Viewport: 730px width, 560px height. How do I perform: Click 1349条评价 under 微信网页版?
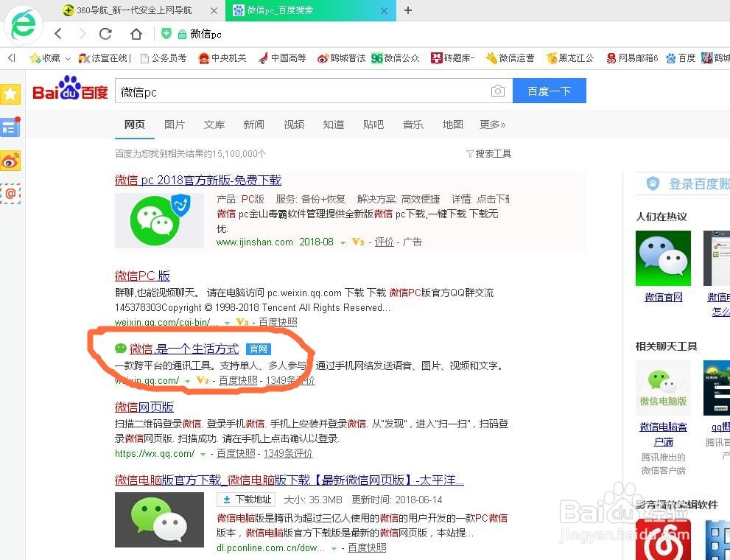[x=288, y=453]
